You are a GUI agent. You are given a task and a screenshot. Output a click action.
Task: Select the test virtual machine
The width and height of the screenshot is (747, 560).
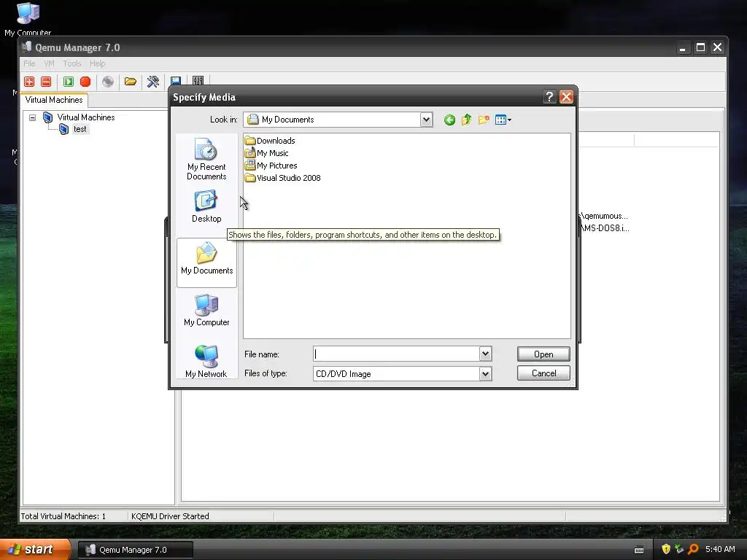click(80, 130)
